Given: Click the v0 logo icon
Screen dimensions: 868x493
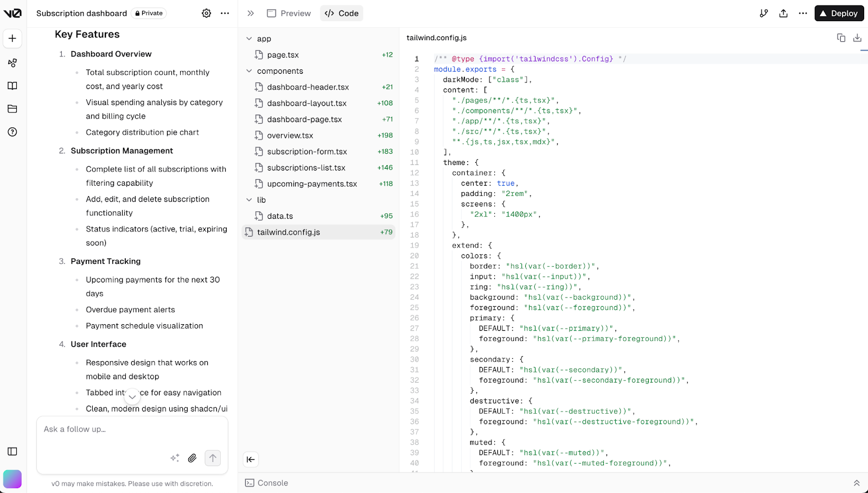Looking at the screenshot, I should coord(12,14).
